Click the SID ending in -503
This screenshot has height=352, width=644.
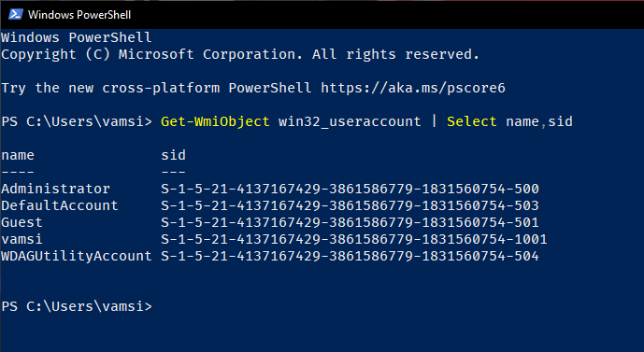click(x=350, y=205)
